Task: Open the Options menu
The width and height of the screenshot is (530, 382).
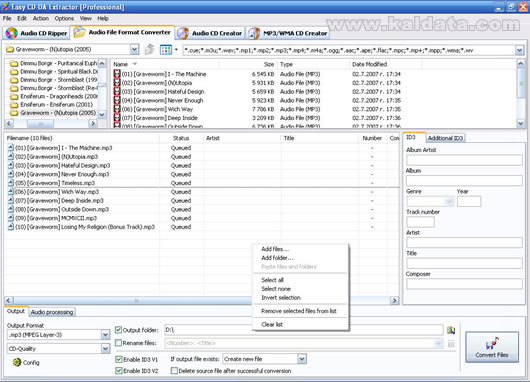Action: coord(64,18)
